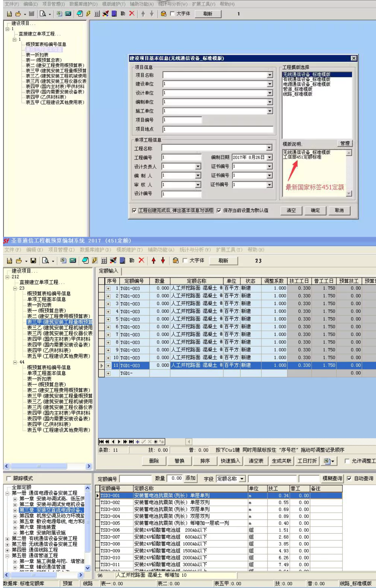Select 表二 (建安工程费用概预算表) under node 44
This screenshot has height=588, width=376.
59,390
